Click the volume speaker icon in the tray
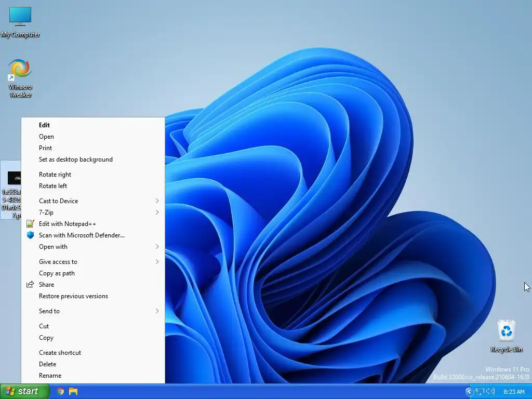Image resolution: width=532 pixels, height=399 pixels. tap(490, 392)
